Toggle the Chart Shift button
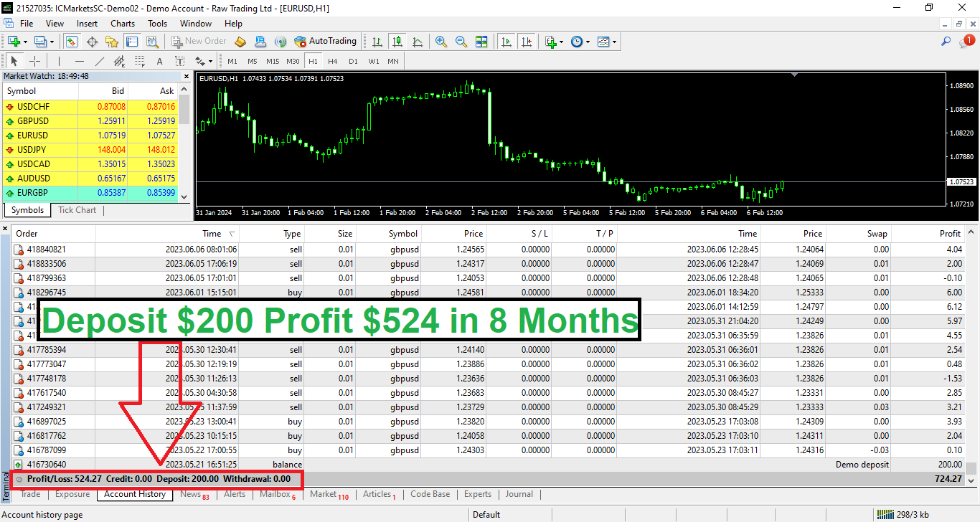 click(x=527, y=42)
